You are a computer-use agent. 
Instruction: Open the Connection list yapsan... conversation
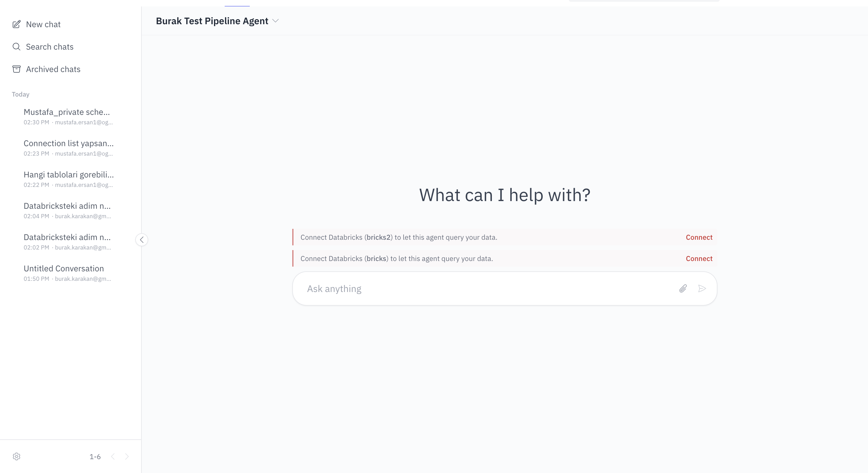coord(69,148)
